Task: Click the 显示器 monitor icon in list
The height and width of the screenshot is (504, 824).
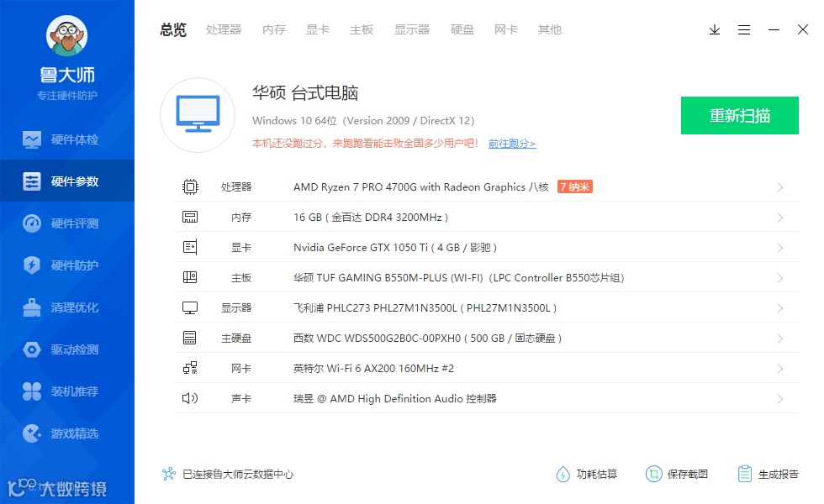Action: [x=190, y=307]
